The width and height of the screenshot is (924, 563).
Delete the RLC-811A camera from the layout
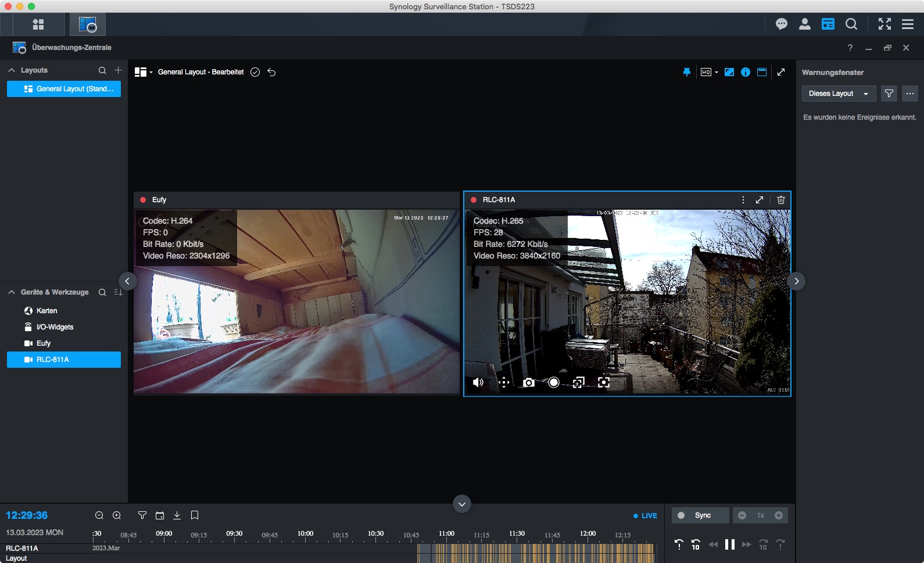pos(780,200)
